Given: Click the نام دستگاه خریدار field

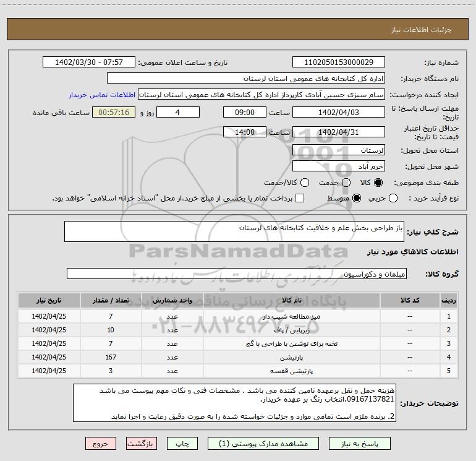Looking at the screenshot, I should coord(246,79).
